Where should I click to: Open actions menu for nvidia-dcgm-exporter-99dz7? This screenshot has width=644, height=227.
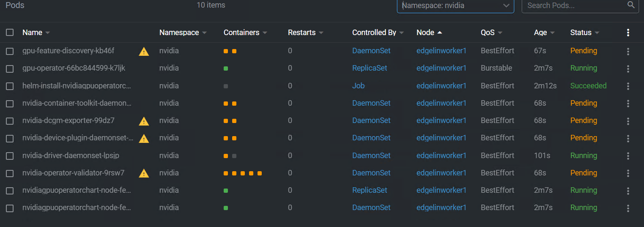(628, 121)
